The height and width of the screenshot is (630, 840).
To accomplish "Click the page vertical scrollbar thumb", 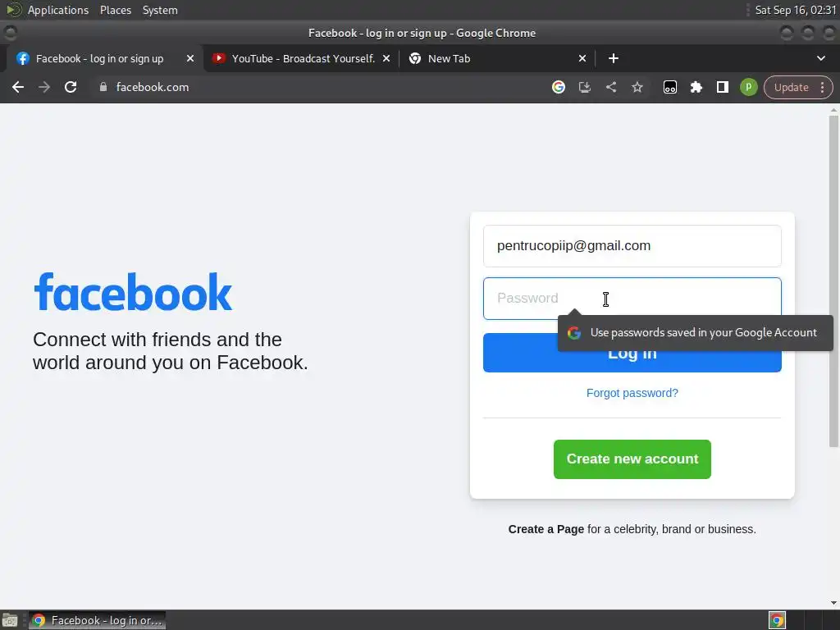I will 833,281.
